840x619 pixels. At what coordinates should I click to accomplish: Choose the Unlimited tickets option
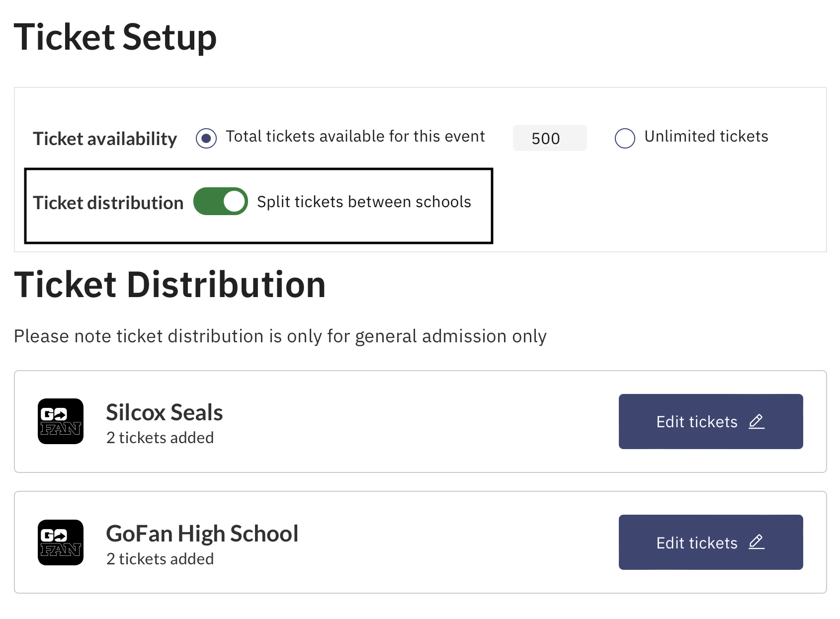[x=625, y=138]
